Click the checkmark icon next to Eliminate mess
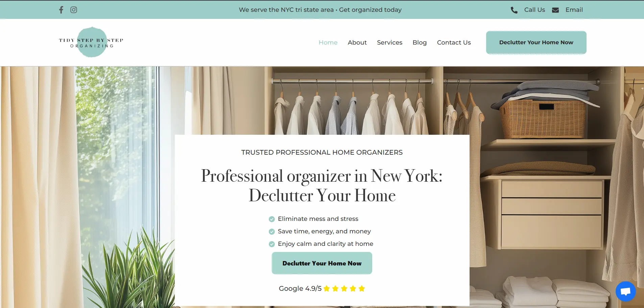644x308 pixels. click(x=272, y=219)
